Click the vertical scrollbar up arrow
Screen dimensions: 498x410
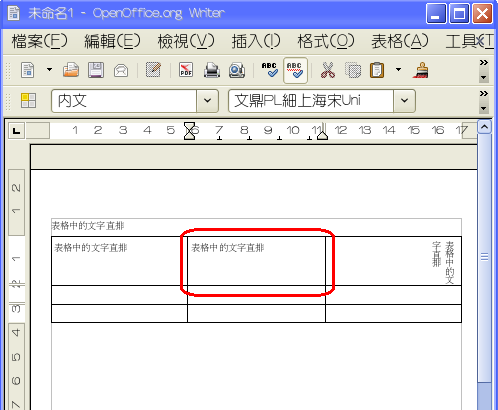pyautogui.click(x=484, y=127)
